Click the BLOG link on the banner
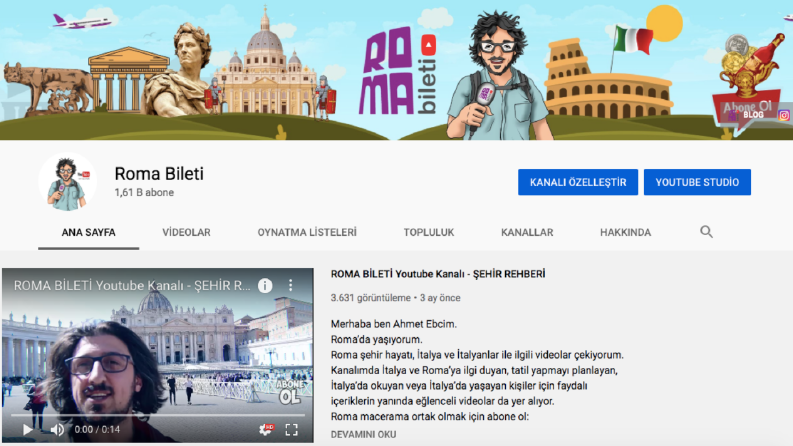This screenshot has width=793, height=446. point(753,115)
